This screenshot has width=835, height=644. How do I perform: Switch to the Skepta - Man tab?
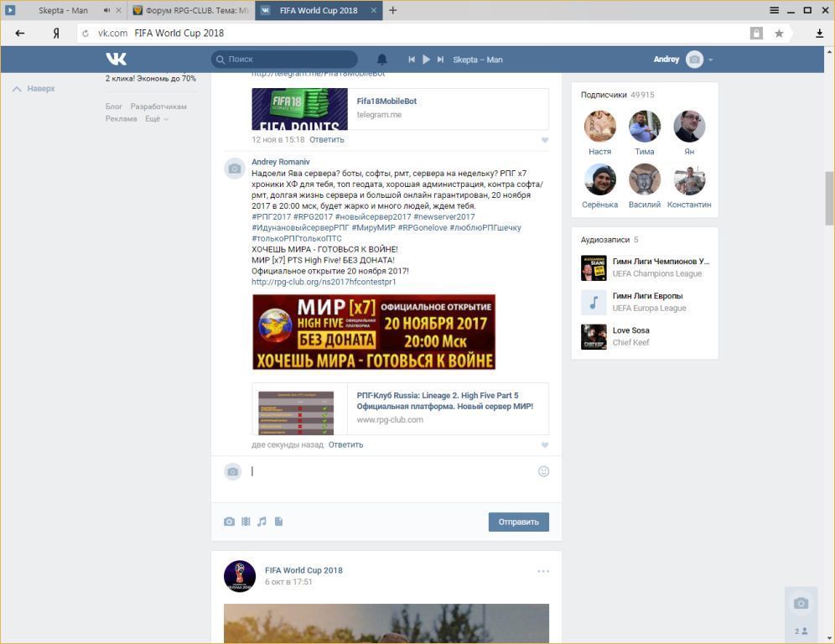click(x=63, y=10)
